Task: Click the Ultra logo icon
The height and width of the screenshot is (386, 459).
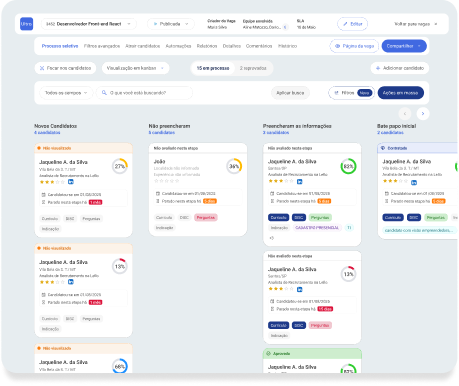Action: (26, 24)
